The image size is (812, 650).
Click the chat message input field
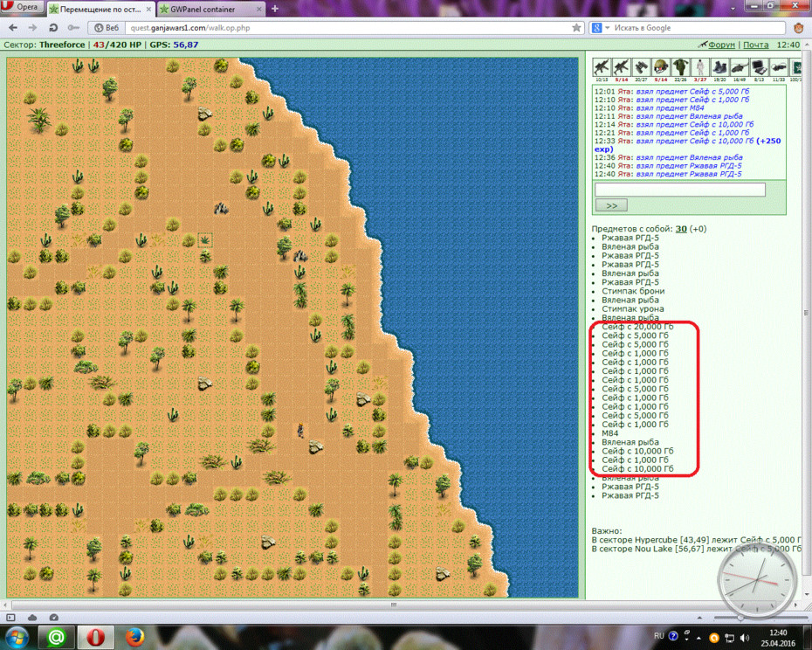679,190
